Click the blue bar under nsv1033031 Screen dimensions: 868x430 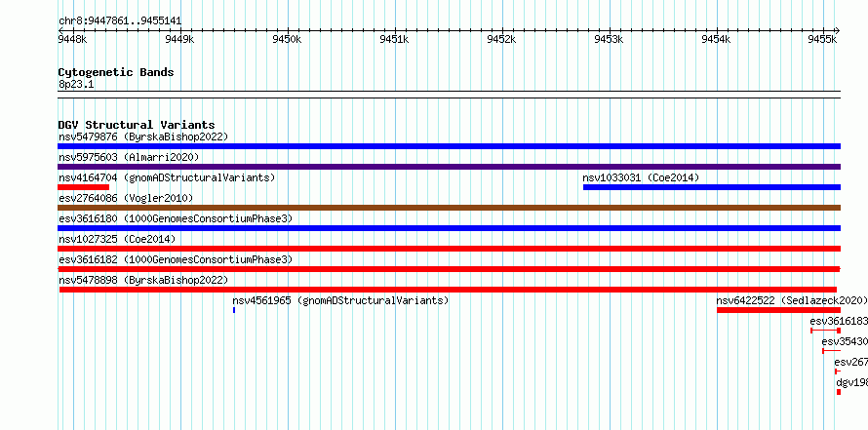coord(712,187)
